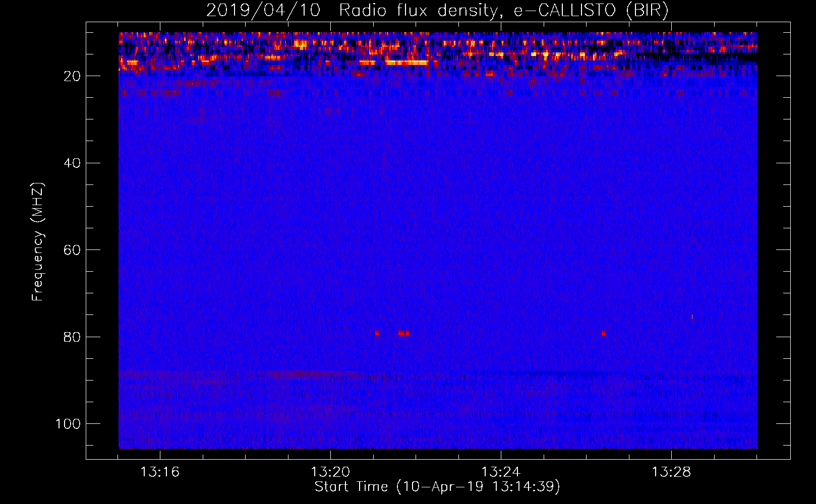
Task: Click the 13:28 time tick label
Action: (x=671, y=472)
